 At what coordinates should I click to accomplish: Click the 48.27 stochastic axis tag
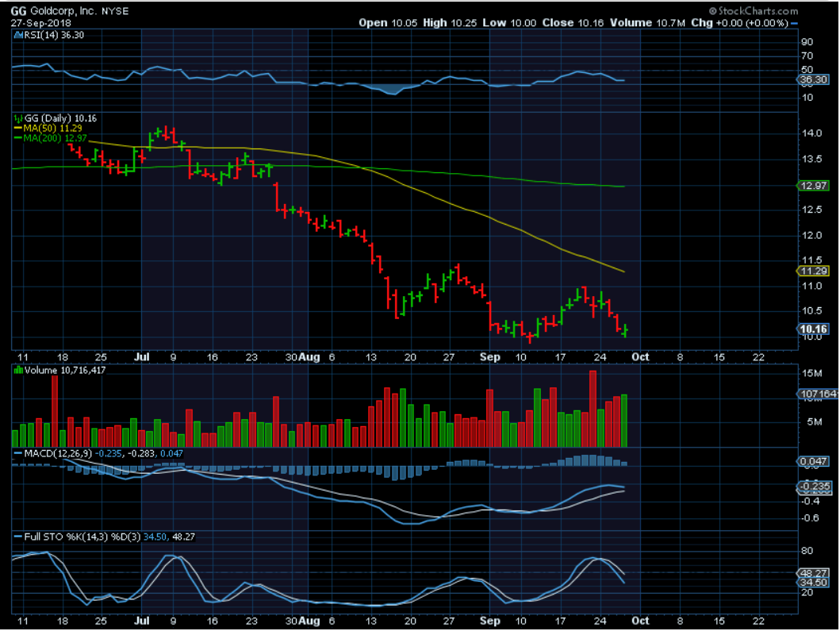click(813, 574)
